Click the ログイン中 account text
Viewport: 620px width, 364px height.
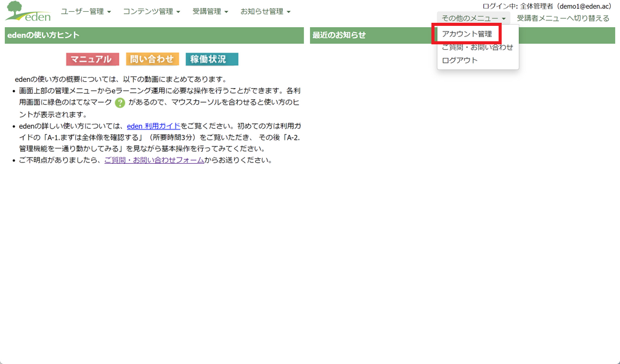(x=547, y=6)
